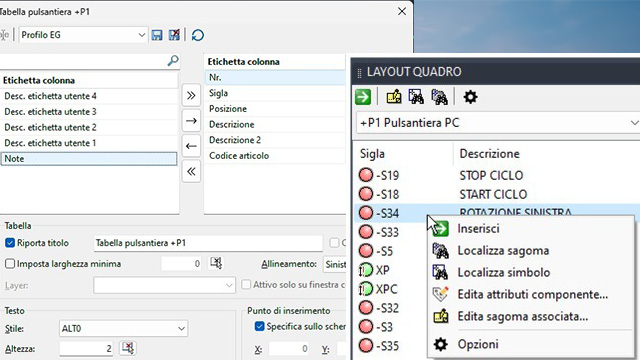Select Sigla in the right column list
640x360 pixels.
[275, 93]
